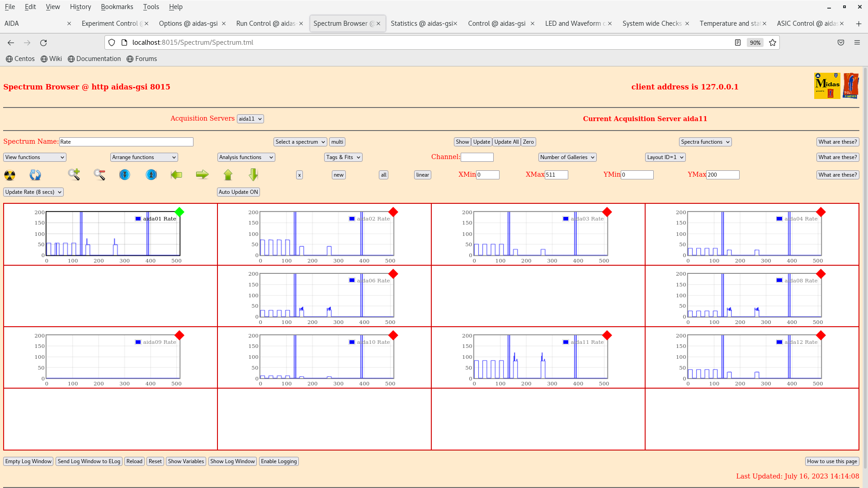Click the Show Log Window button
This screenshot has width=868, height=488.
232,461
